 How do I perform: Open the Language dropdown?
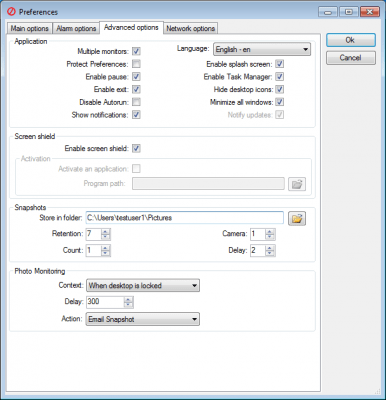(x=262, y=49)
